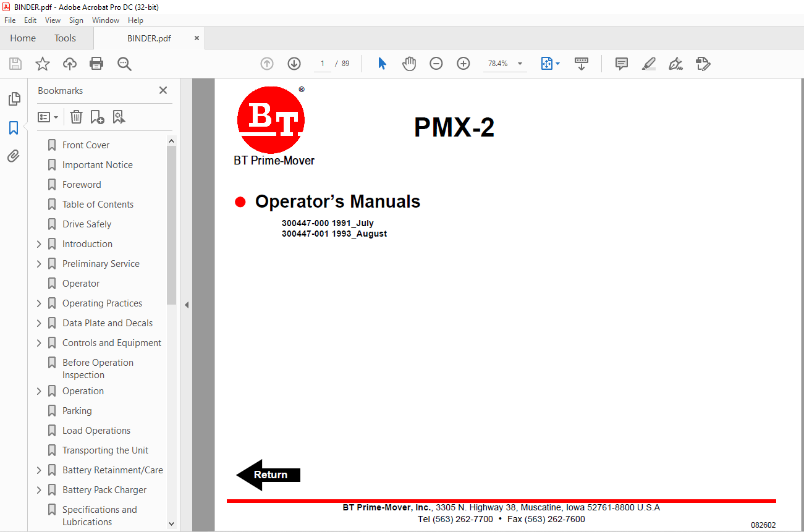Click the page number field
Image resolution: width=804 pixels, height=532 pixels.
click(323, 64)
